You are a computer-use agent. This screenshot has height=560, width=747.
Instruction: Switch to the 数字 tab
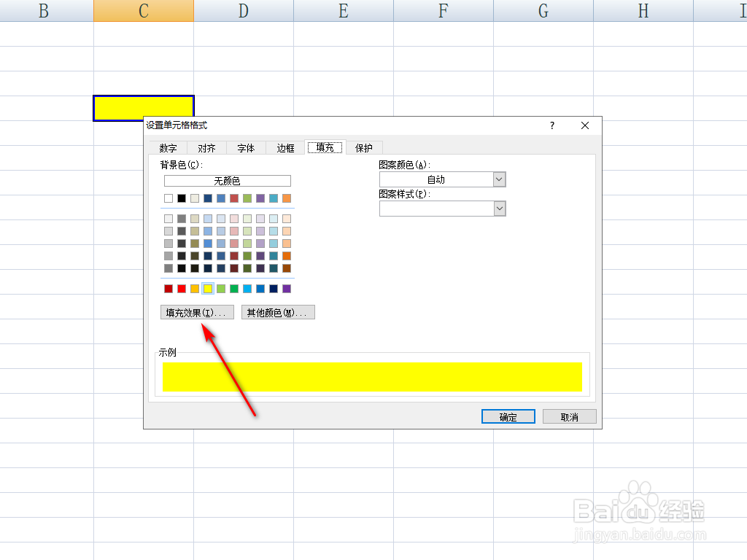pos(169,148)
